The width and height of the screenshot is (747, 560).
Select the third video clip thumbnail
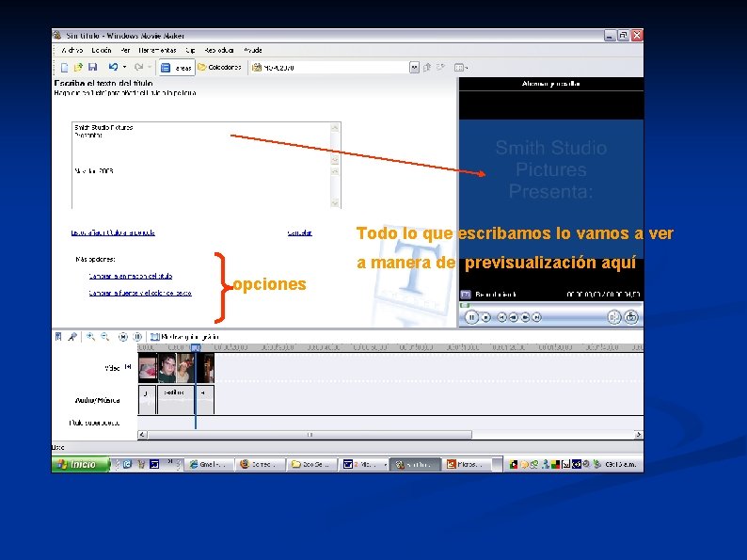[x=185, y=367]
